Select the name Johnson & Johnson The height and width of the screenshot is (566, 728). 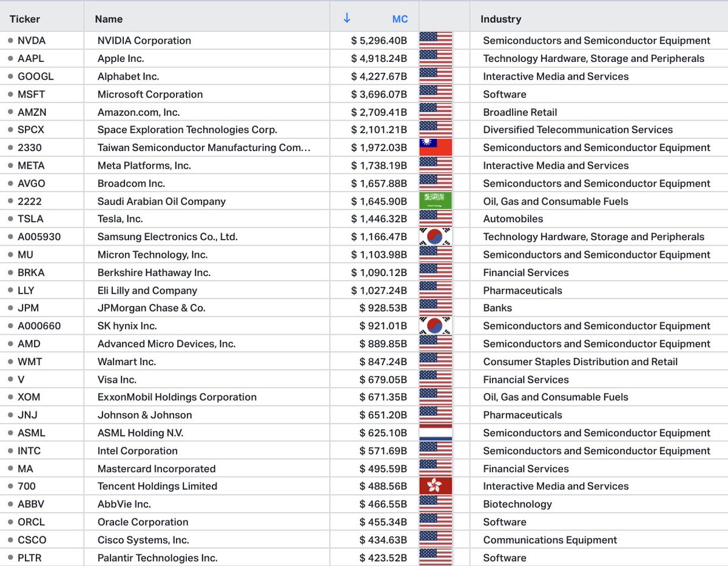(144, 415)
